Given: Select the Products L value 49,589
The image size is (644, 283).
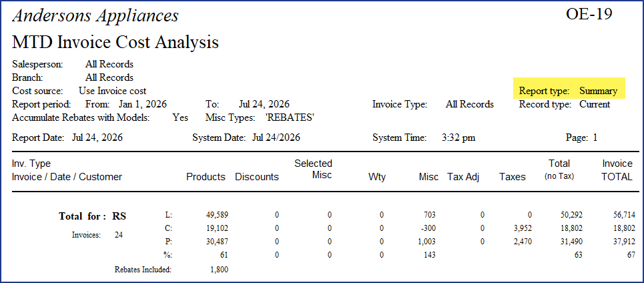Looking at the screenshot, I should click(218, 215).
